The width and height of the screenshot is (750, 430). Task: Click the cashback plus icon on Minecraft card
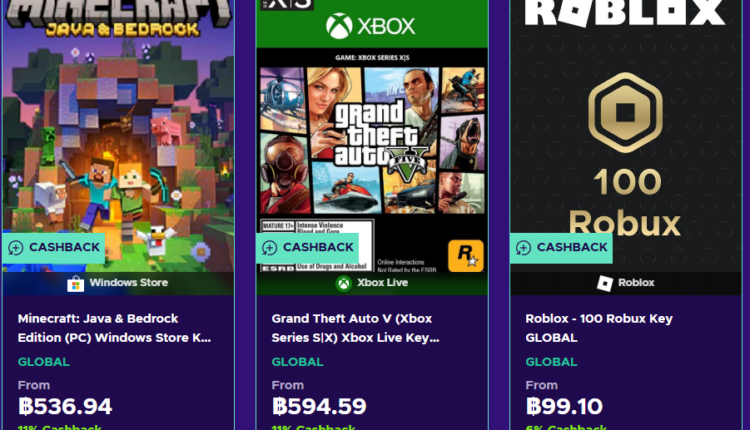click(x=16, y=248)
